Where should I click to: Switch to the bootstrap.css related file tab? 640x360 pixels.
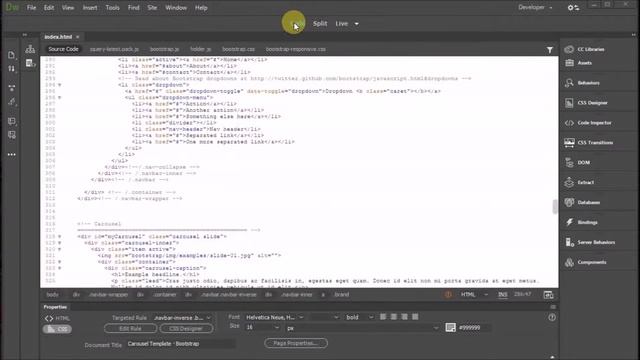(x=238, y=49)
